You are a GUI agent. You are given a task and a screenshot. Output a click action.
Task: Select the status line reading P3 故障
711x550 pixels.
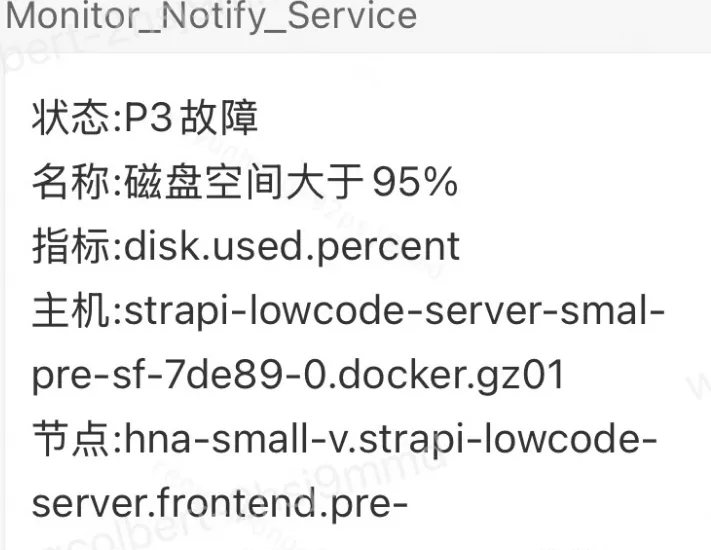click(146, 119)
